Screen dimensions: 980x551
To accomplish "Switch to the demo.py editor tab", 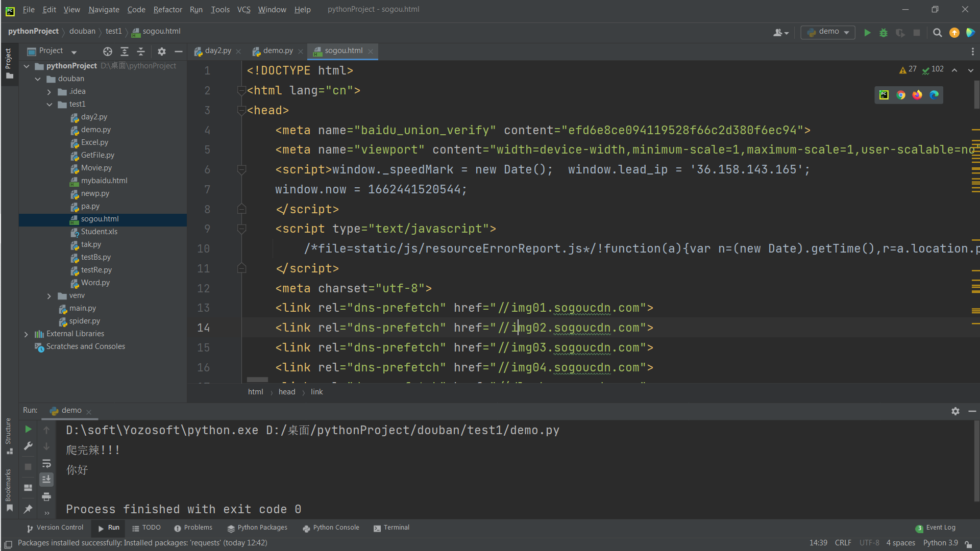I will (x=277, y=51).
